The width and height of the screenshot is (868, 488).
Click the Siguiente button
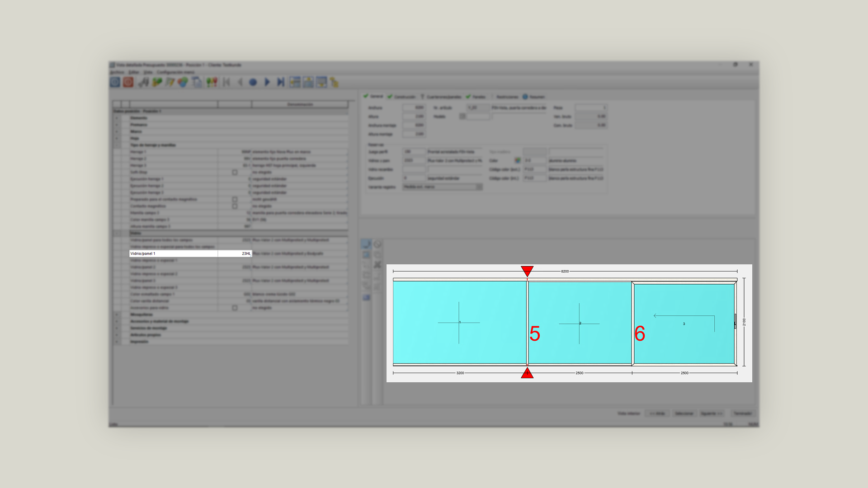pos(711,413)
